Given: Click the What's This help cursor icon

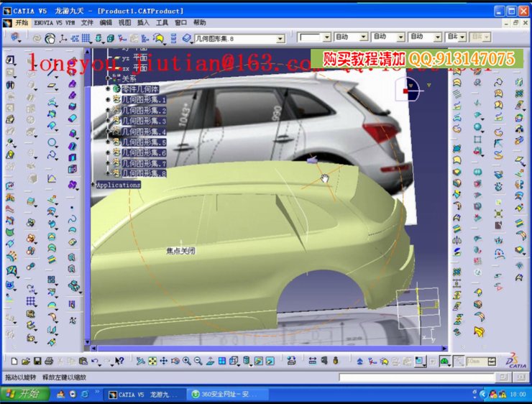Looking at the screenshot, I should tap(119, 361).
